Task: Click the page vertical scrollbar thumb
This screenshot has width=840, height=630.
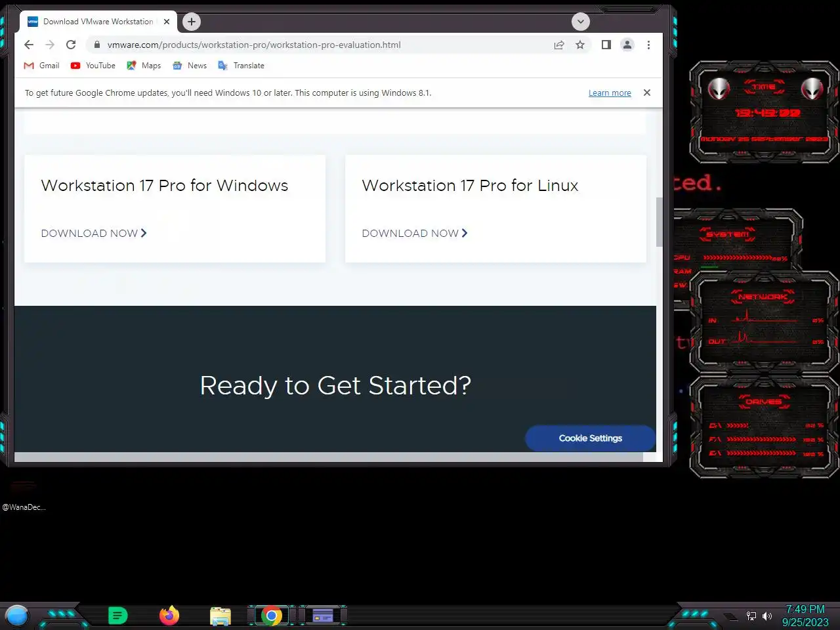Action: [x=659, y=222]
